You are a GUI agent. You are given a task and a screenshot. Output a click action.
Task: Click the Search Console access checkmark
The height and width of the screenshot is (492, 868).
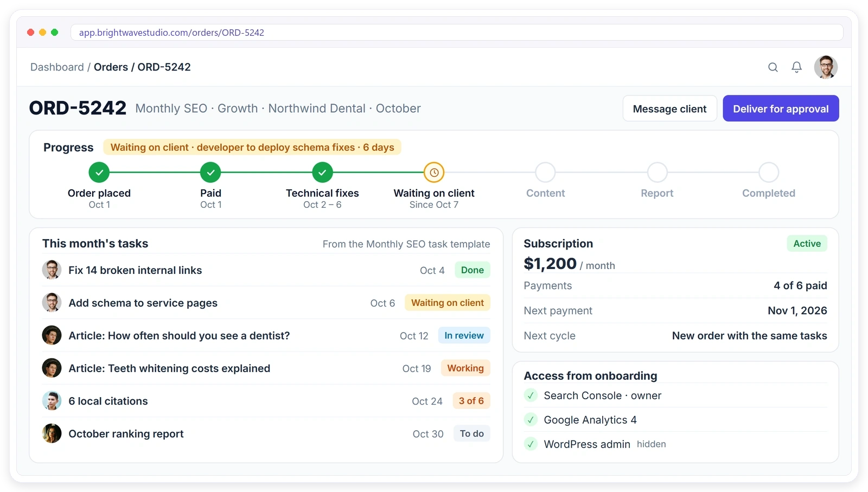[531, 395]
